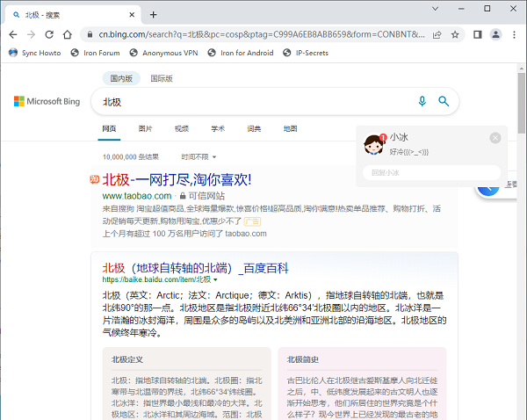Expand the 时间不限 time filter dropdown
The width and height of the screenshot is (527, 420).
(199, 156)
